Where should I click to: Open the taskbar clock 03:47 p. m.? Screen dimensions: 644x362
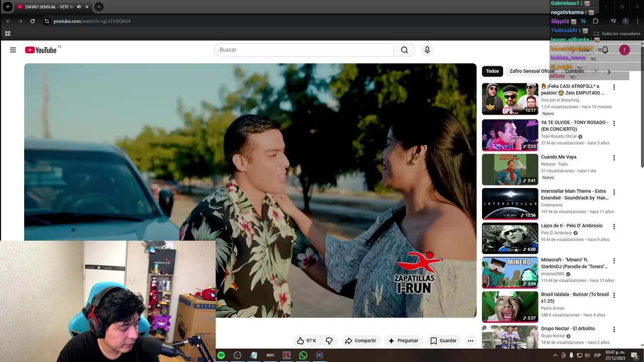click(615, 355)
